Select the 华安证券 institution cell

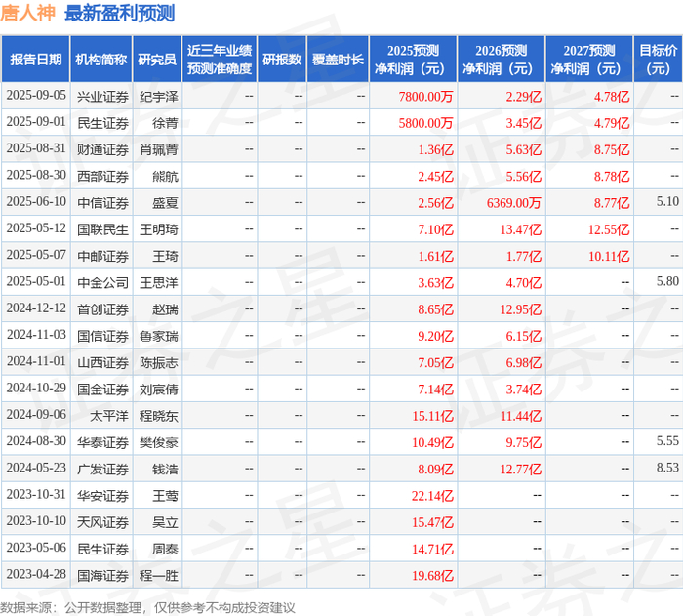click(102, 496)
